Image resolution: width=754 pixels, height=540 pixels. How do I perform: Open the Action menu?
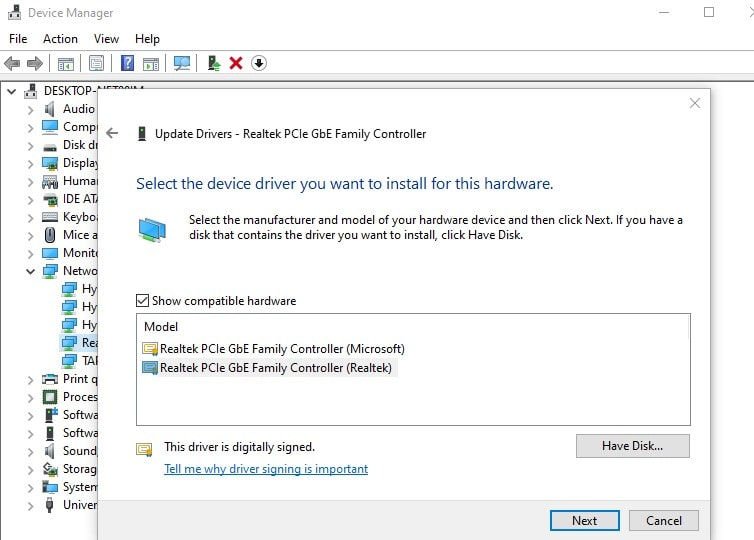pos(60,38)
